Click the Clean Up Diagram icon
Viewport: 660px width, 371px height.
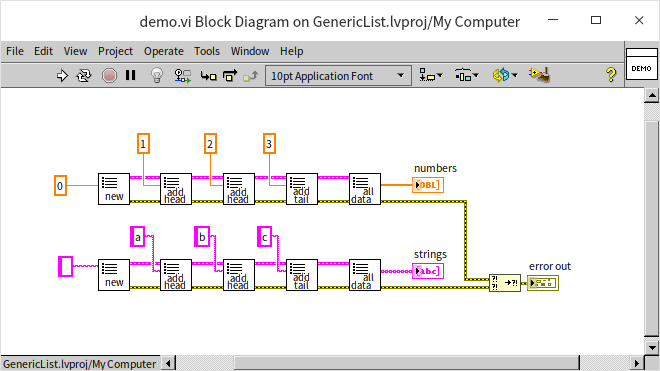[539, 75]
